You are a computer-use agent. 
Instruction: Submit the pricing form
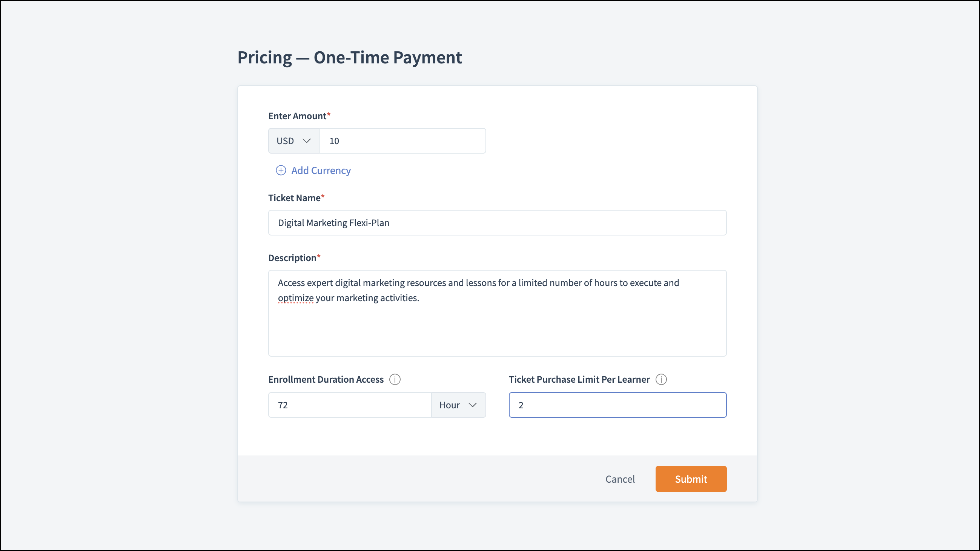[691, 479]
